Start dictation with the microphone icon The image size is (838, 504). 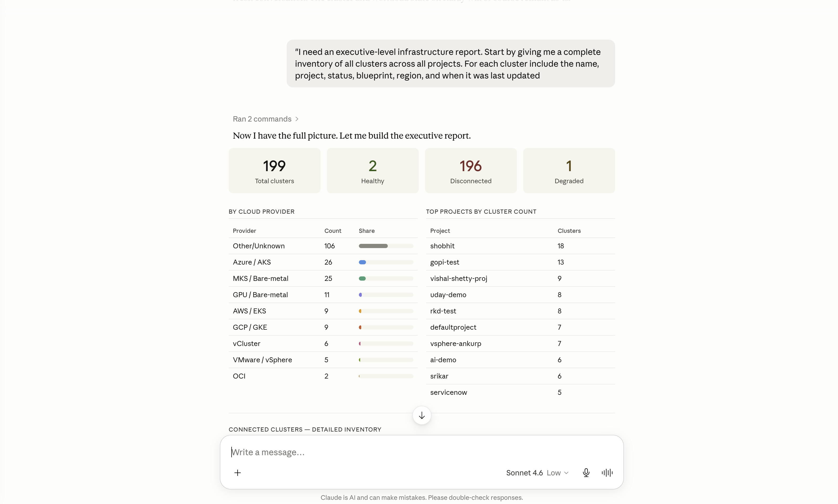pyautogui.click(x=586, y=472)
